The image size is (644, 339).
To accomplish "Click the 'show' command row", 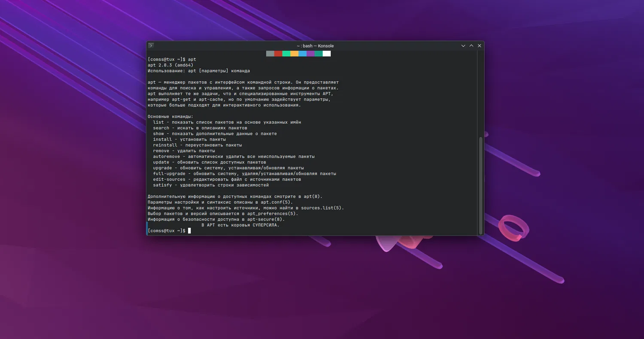I will pyautogui.click(x=215, y=133).
